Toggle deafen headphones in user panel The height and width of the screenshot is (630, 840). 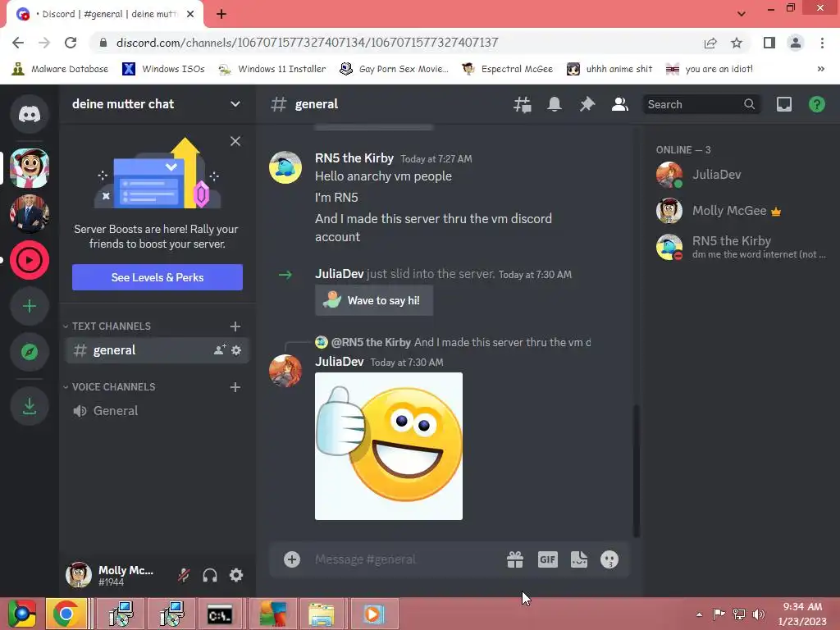click(210, 575)
